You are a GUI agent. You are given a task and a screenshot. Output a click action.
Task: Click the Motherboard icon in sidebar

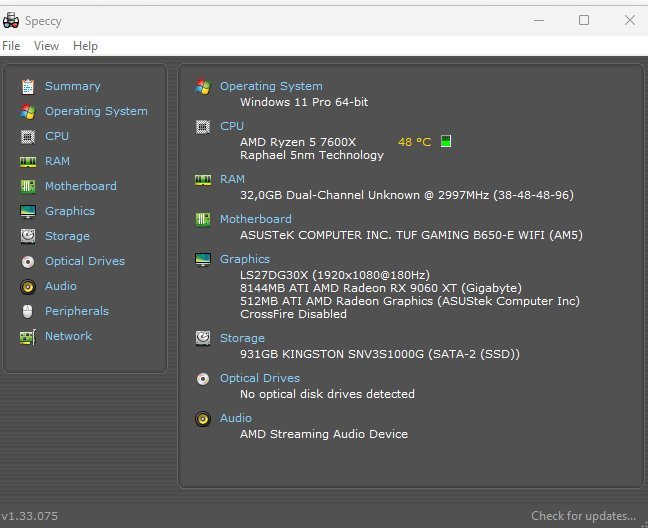pyautogui.click(x=27, y=186)
